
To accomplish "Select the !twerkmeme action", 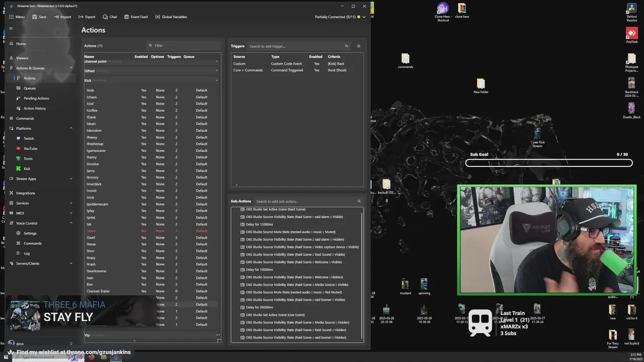I will click(x=151, y=271).
